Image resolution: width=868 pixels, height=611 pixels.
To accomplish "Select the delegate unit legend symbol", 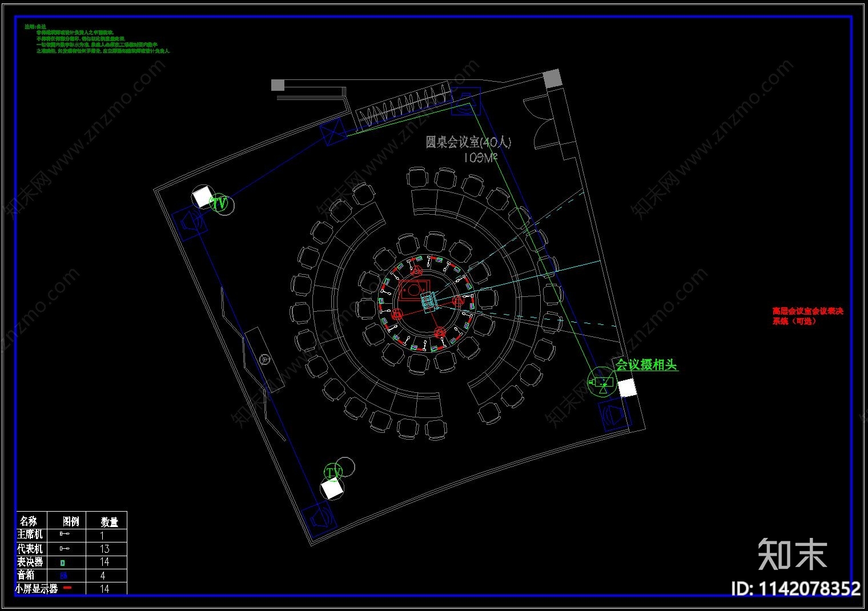I will (65, 548).
